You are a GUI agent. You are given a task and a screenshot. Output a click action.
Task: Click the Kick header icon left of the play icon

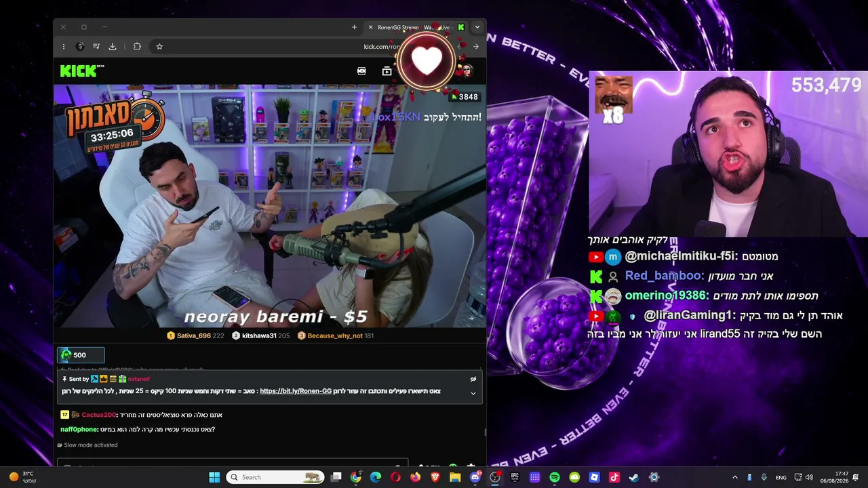pyautogui.click(x=361, y=70)
